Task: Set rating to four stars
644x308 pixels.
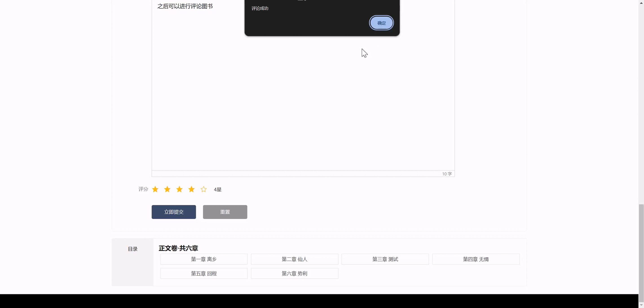Action: click(x=192, y=189)
